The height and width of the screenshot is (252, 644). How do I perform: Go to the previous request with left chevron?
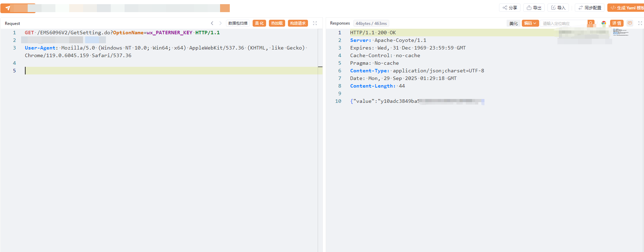(212, 23)
